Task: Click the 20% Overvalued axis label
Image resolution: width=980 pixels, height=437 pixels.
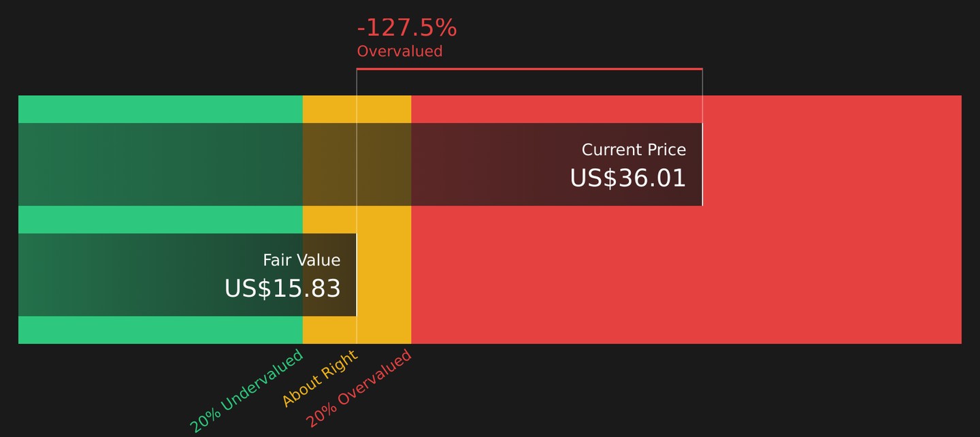Action: 359,388
